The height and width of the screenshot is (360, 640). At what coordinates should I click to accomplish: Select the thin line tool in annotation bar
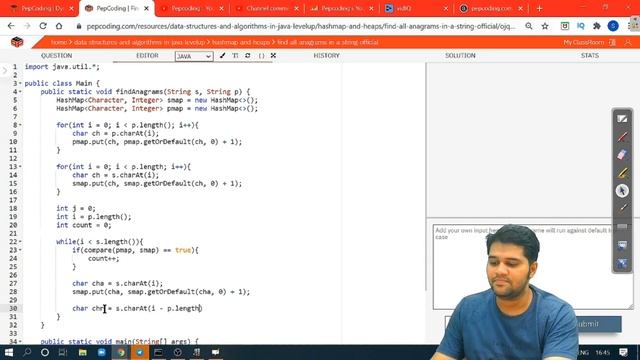point(622,208)
